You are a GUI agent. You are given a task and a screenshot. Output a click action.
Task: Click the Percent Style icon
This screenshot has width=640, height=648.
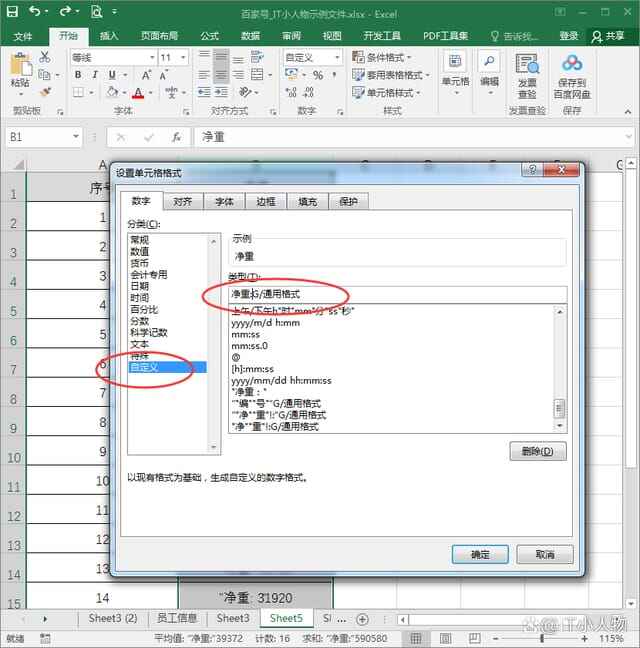coord(318,75)
